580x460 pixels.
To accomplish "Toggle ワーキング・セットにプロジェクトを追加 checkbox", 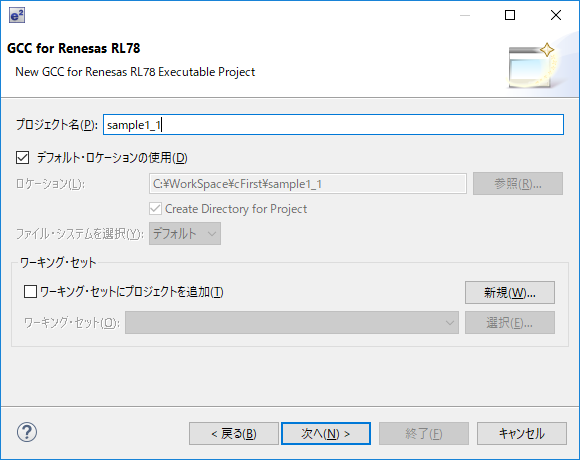I will (30, 291).
